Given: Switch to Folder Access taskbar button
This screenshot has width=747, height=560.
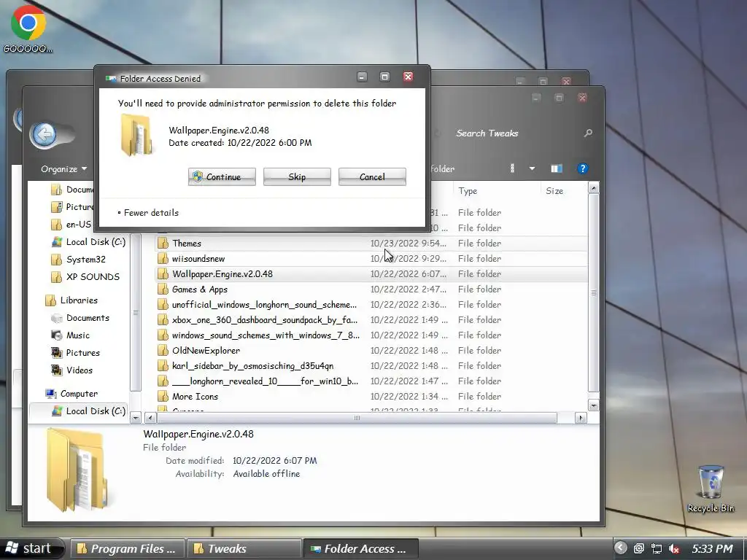Looking at the screenshot, I should tap(360, 548).
